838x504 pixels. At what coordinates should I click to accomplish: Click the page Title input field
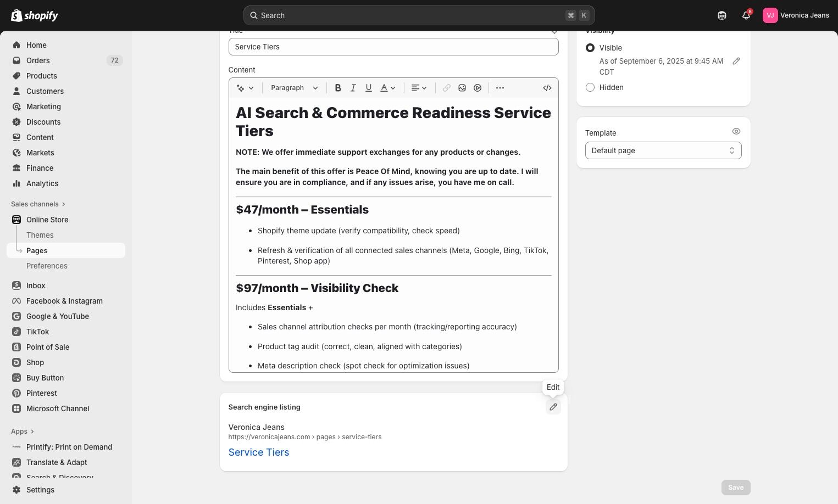(x=393, y=47)
